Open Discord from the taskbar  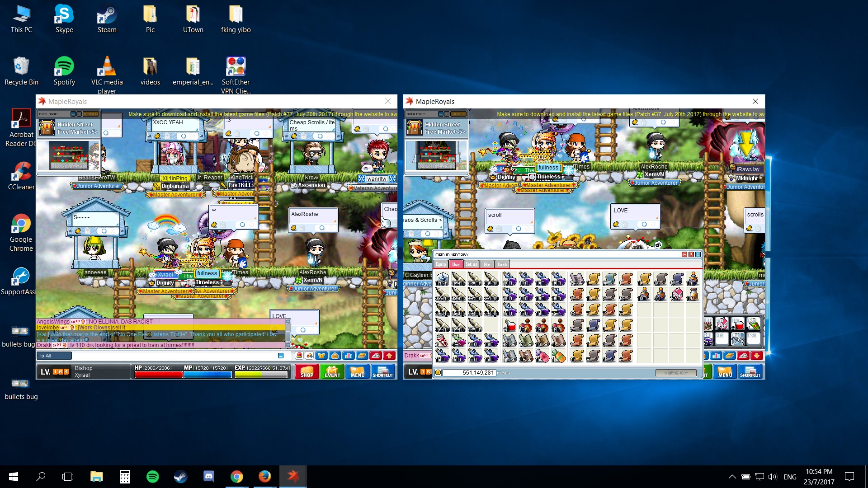208,476
